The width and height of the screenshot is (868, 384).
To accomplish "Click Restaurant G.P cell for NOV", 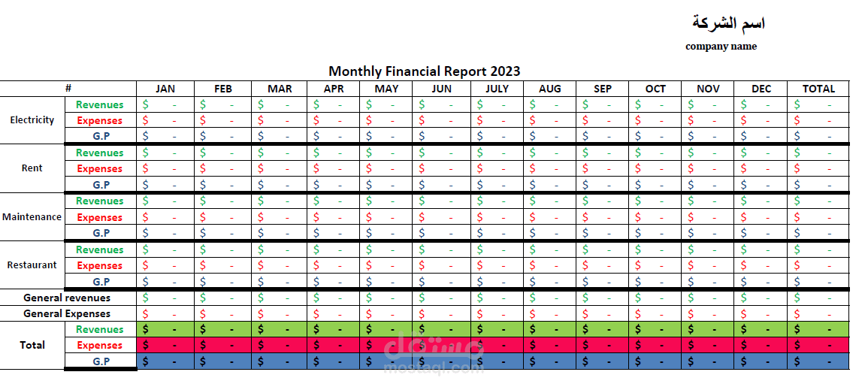I will (x=708, y=282).
